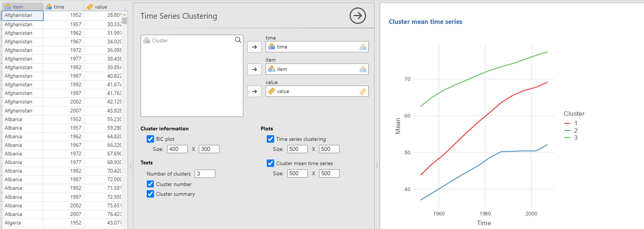This screenshot has height=229, width=644.
Task: Click the value variable drop box
Action: (317, 92)
